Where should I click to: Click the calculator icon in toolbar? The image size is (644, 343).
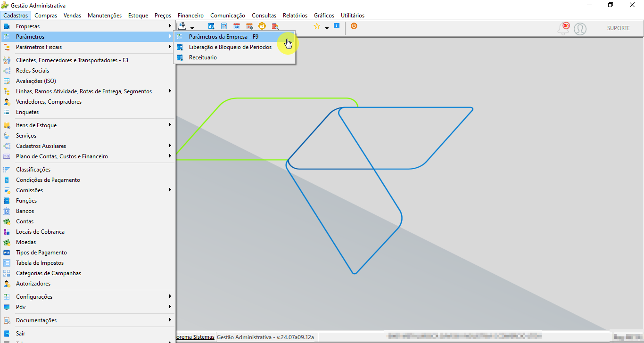click(224, 26)
